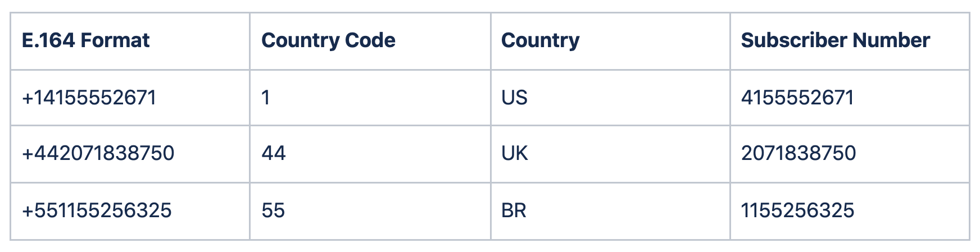
Task: Click the standalone Country column header
Action: pos(540,40)
